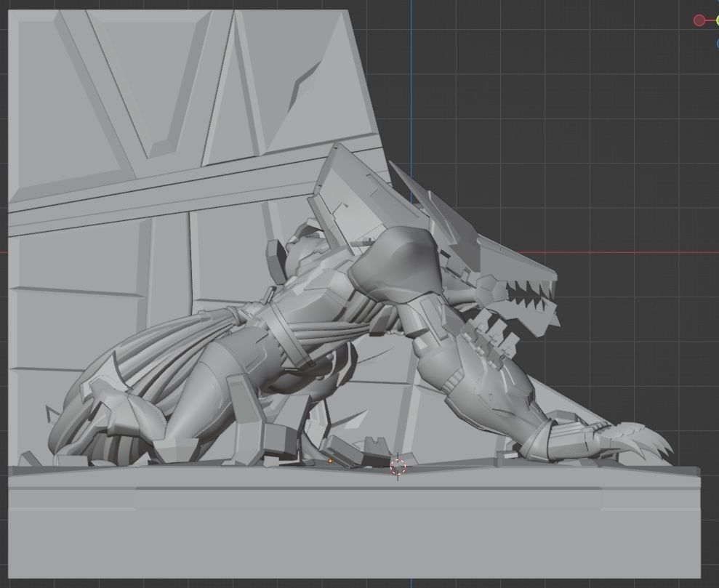Click the red X axis gizmo circle
Image resolution: width=719 pixels, height=588 pixels.
[699, 20]
